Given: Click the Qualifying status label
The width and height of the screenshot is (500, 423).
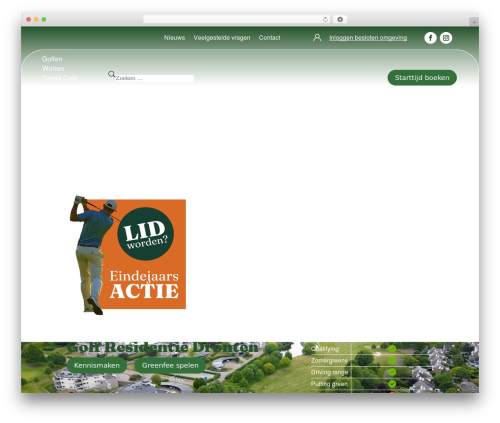Looking at the screenshot, I should point(325,349).
